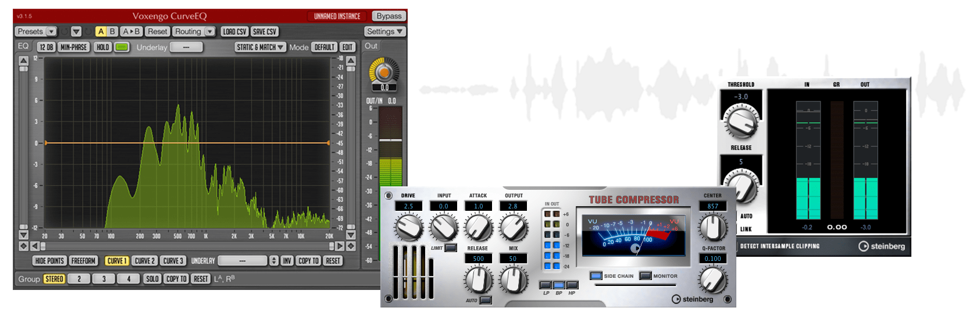Click the green spectrum indicator button in CurveEQ
This screenshot has height=329, width=980.
pyautogui.click(x=122, y=47)
